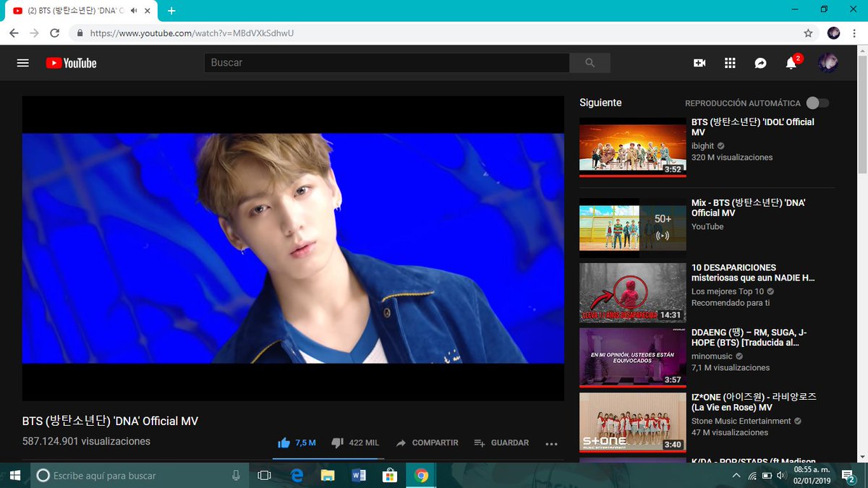Viewport: 868px width, 488px height.
Task: Show hidden system tray icons
Action: coord(736,475)
